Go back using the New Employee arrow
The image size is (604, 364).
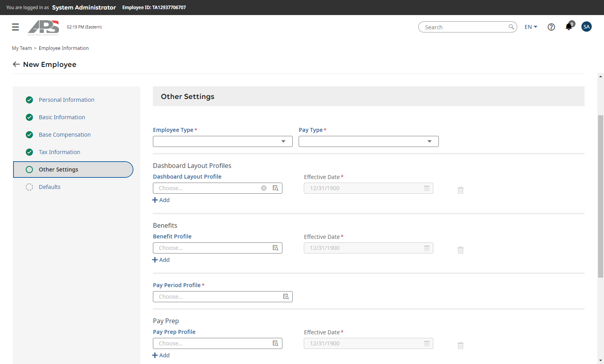click(16, 64)
